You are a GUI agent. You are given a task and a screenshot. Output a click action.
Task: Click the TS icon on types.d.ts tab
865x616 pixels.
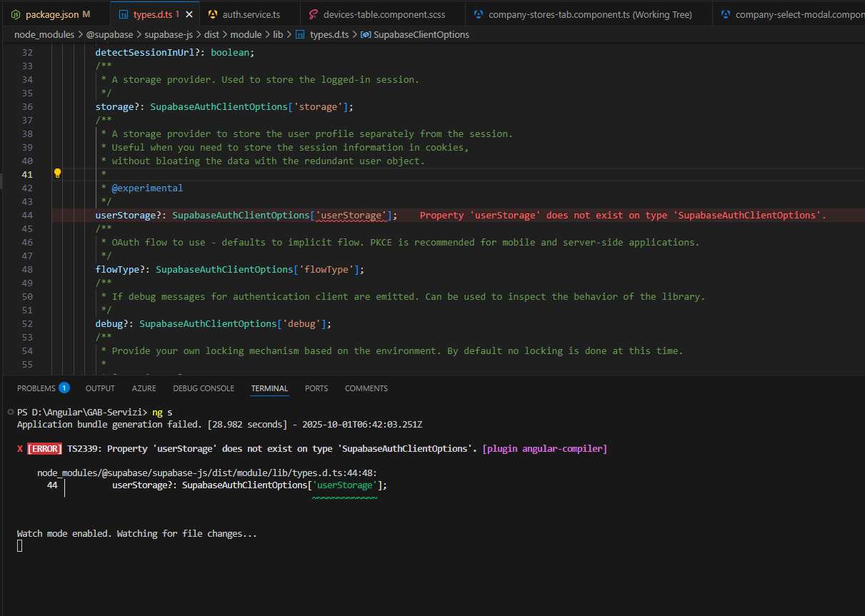(124, 14)
